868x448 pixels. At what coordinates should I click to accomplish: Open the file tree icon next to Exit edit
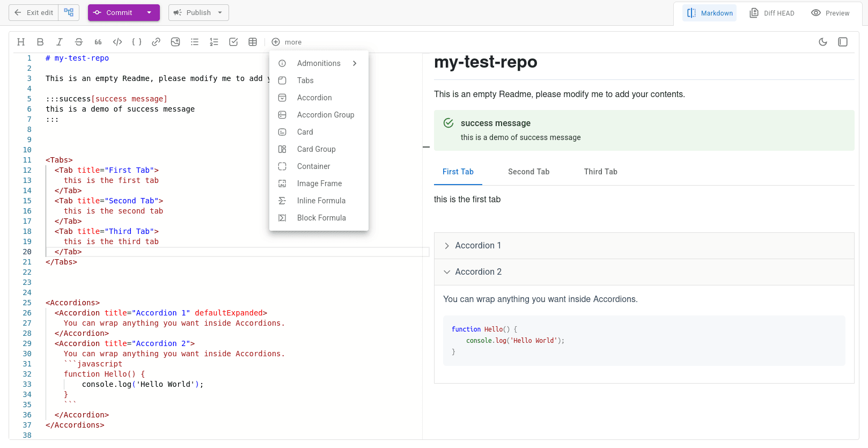(69, 12)
